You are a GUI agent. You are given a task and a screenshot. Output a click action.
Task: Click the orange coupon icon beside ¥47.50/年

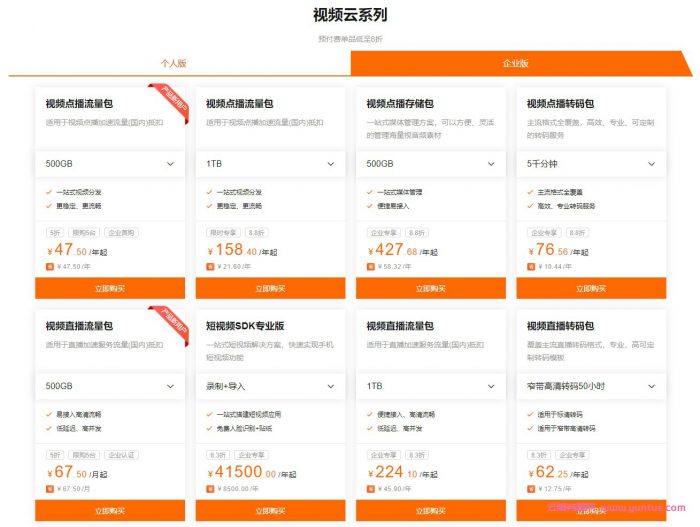point(50,267)
